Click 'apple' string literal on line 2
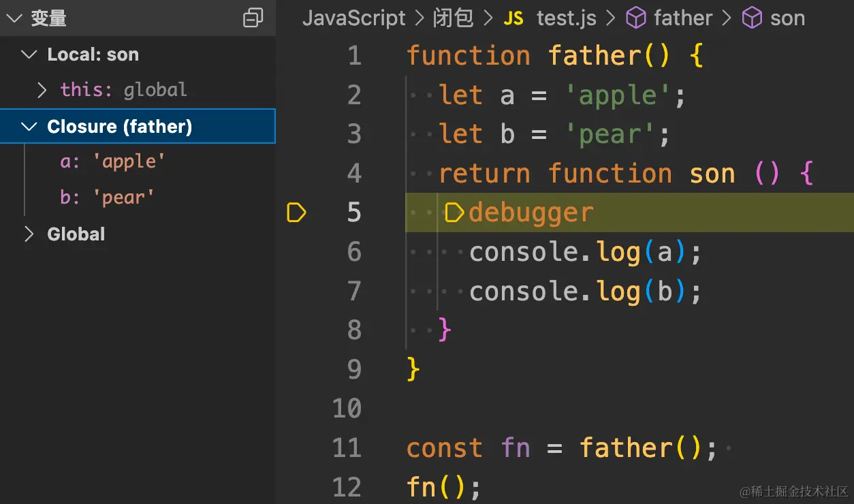This screenshot has width=854, height=504. [x=619, y=95]
